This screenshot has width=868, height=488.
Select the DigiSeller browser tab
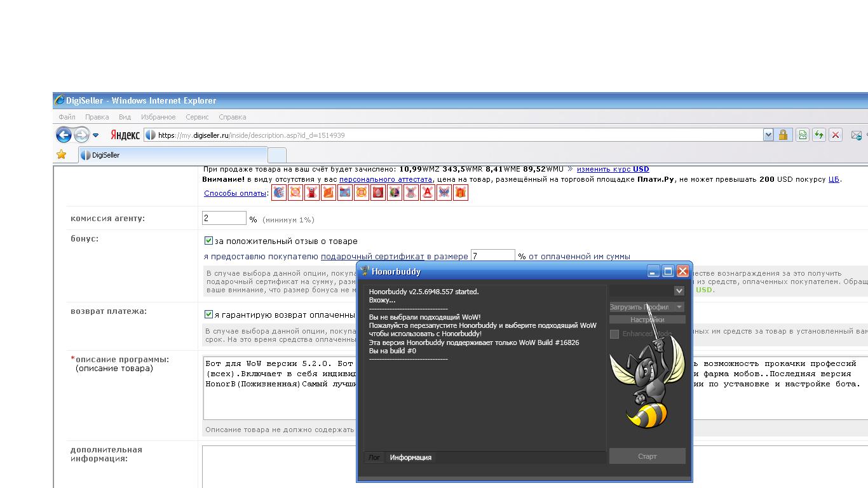pyautogui.click(x=173, y=154)
